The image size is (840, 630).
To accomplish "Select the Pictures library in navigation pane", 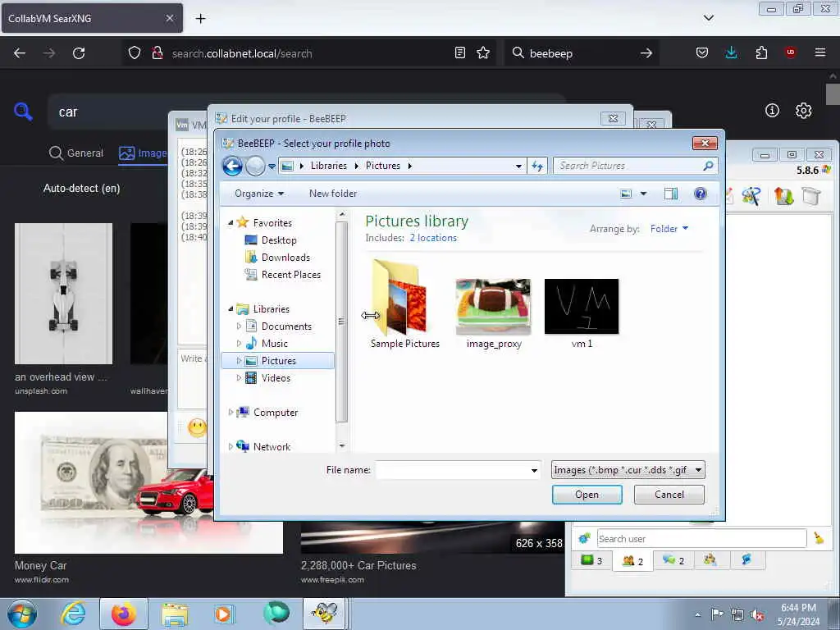I will pos(278,361).
